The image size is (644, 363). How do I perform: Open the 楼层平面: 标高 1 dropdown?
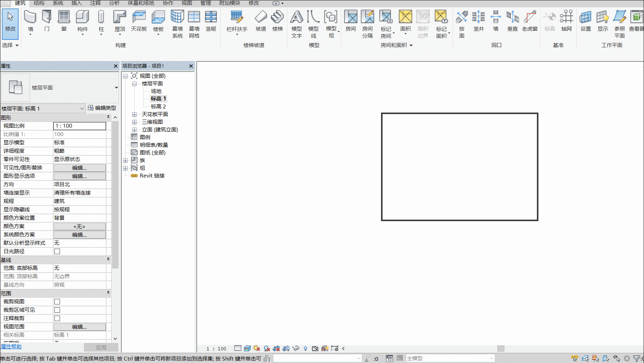coord(43,108)
